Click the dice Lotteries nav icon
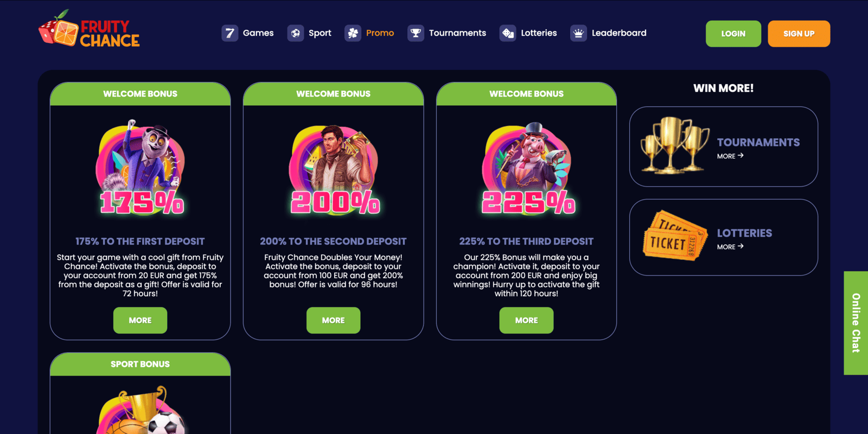Image resolution: width=868 pixels, height=434 pixels. pyautogui.click(x=508, y=33)
